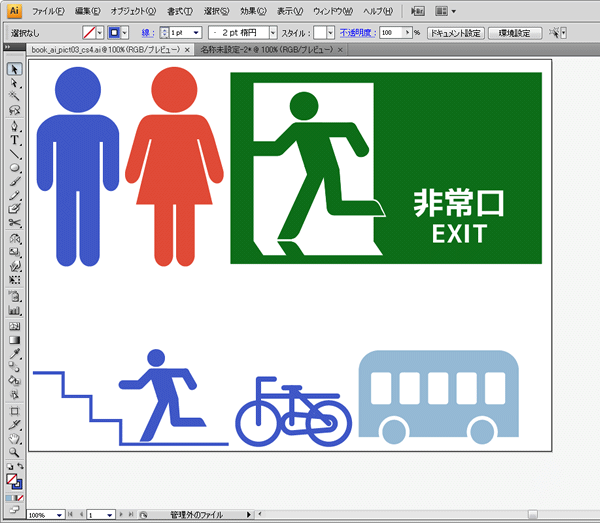600x523 pixels.
Task: Pick the Live Paint Selection tool
Action: (x=15, y=394)
